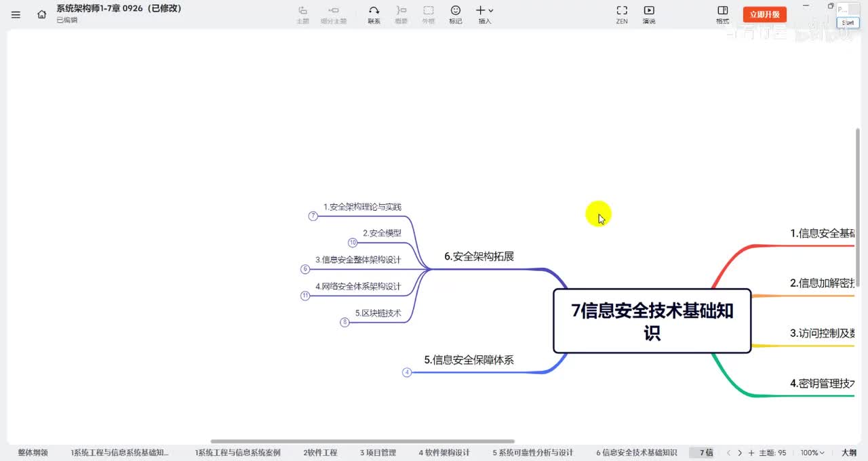The height and width of the screenshot is (461, 868).
Task: Select the 3.访问控制 branch
Action: point(822,334)
